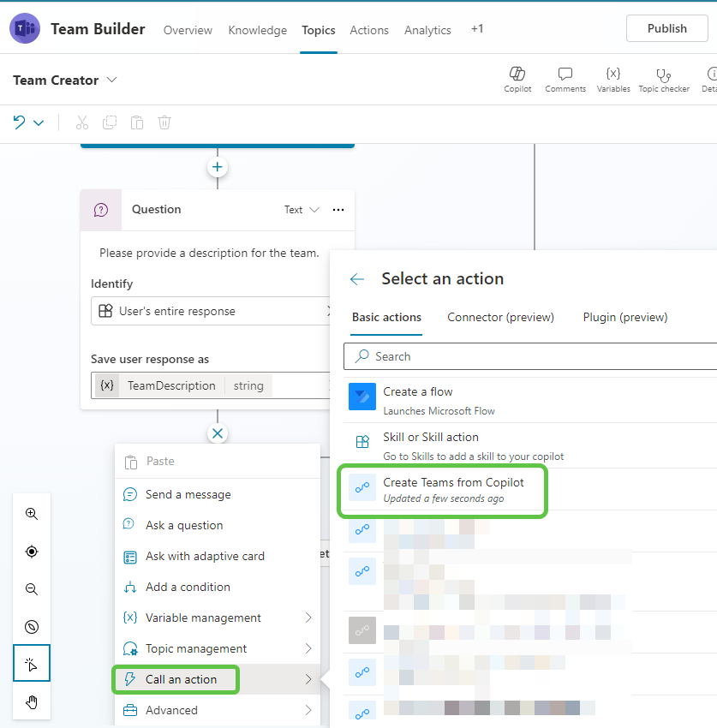Copy the selected node
The width and height of the screenshot is (717, 728).
[109, 122]
